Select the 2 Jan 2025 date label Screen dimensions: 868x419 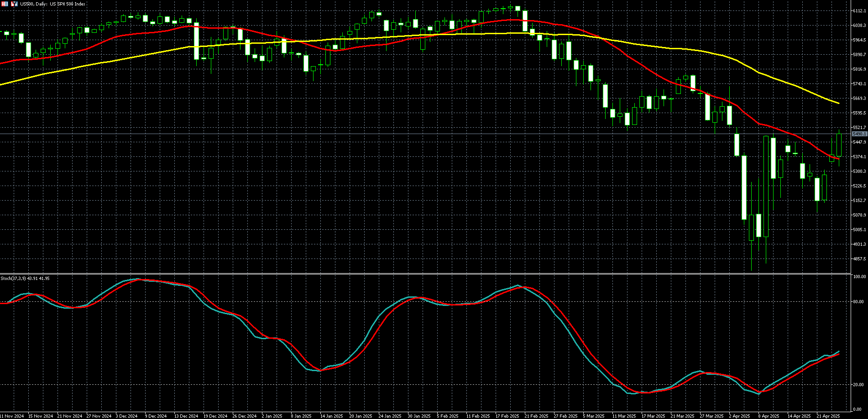pos(272,416)
